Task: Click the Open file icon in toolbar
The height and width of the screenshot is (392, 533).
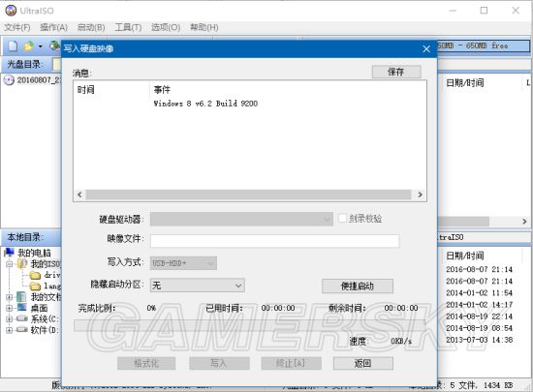Action: tap(29, 46)
